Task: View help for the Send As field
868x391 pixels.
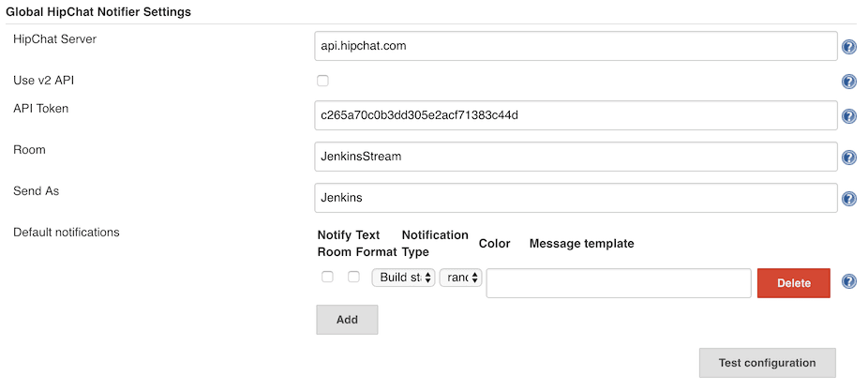Action: click(x=849, y=199)
